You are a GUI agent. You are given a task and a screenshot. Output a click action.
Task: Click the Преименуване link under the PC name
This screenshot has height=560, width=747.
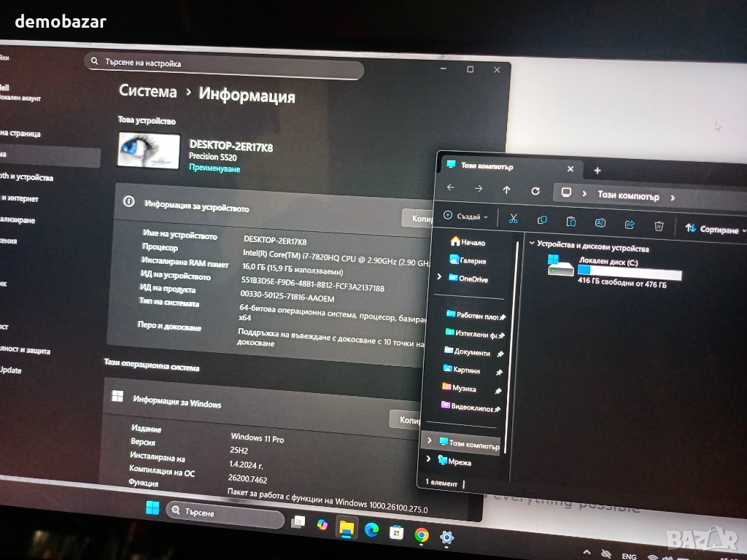[x=214, y=168]
